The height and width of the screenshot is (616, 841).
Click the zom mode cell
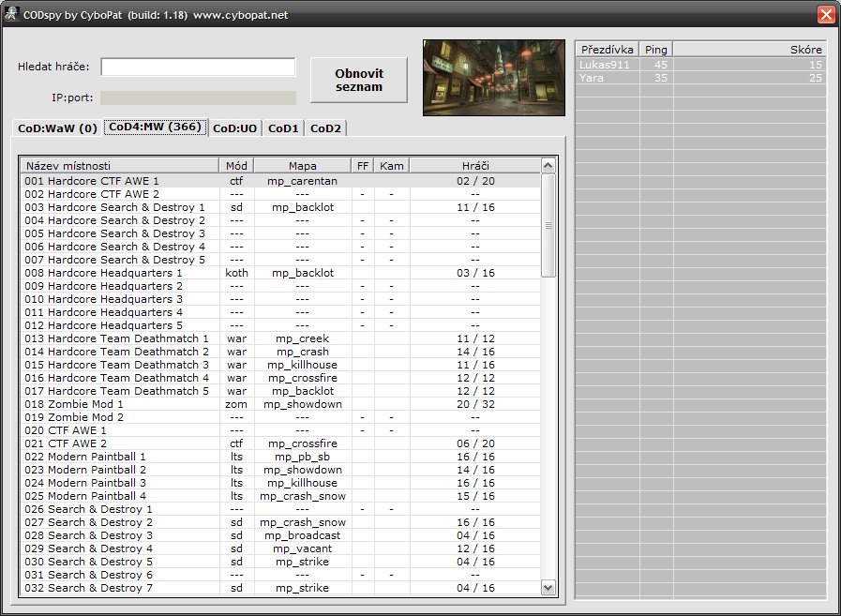[236, 405]
